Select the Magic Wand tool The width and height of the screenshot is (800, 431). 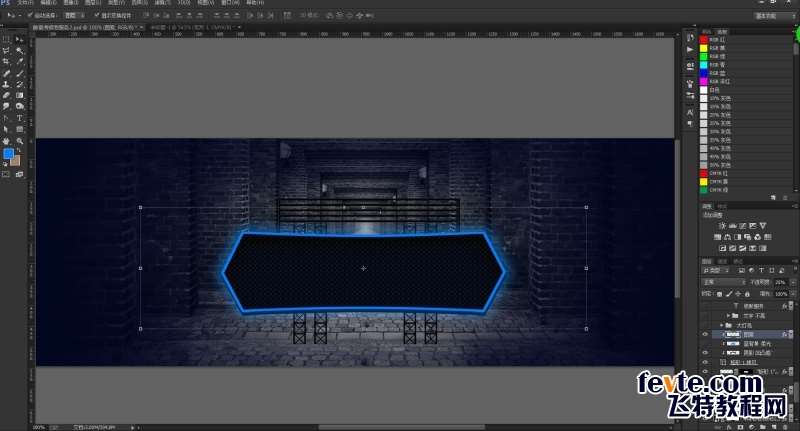pos(20,49)
